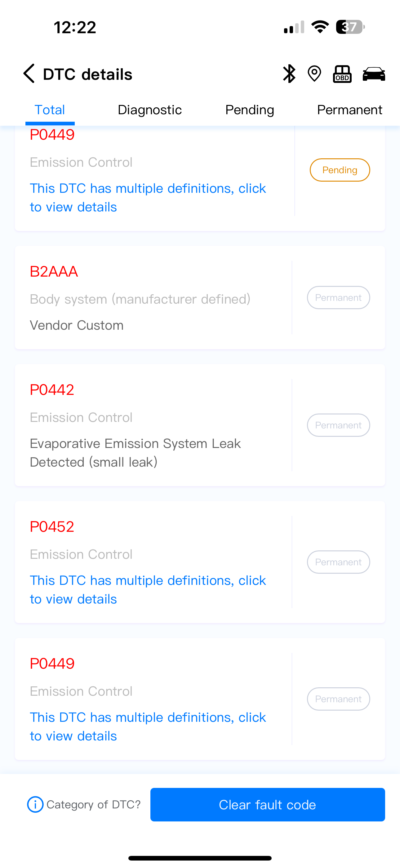View multiple definitions for pending P0449

point(148,197)
